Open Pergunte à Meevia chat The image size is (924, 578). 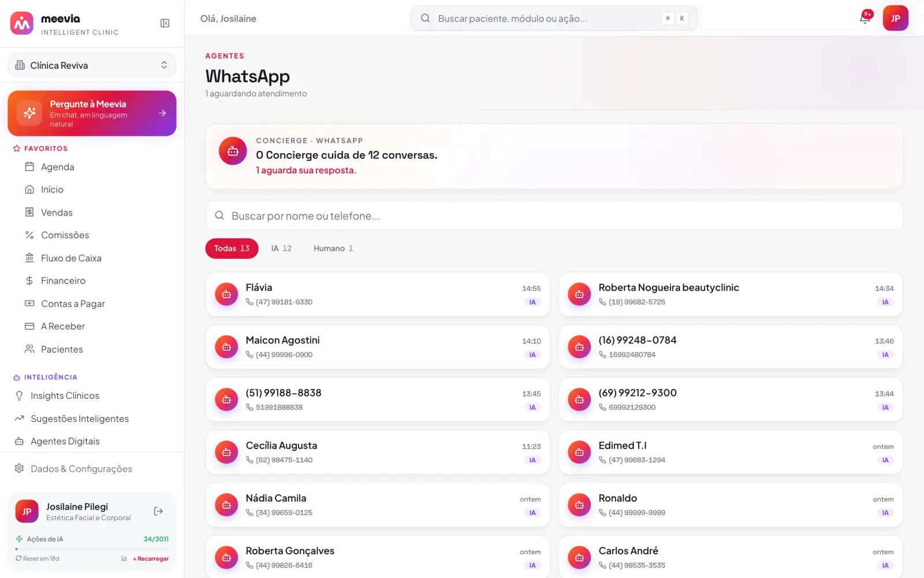pos(92,113)
